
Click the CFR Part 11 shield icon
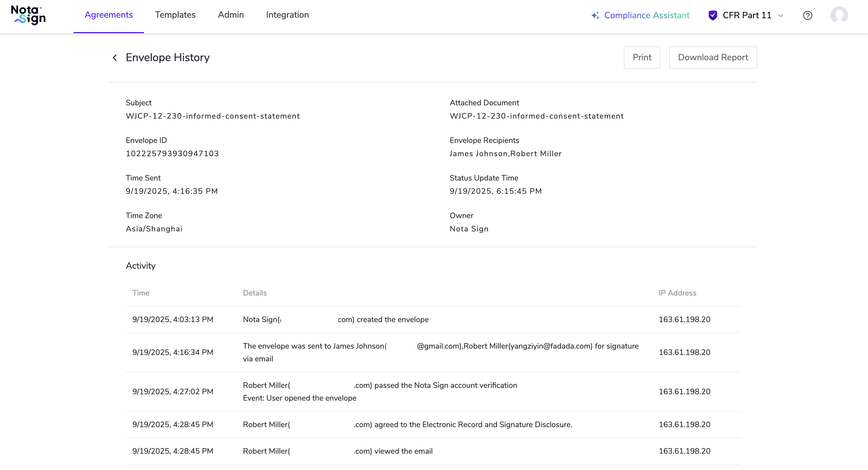point(712,15)
